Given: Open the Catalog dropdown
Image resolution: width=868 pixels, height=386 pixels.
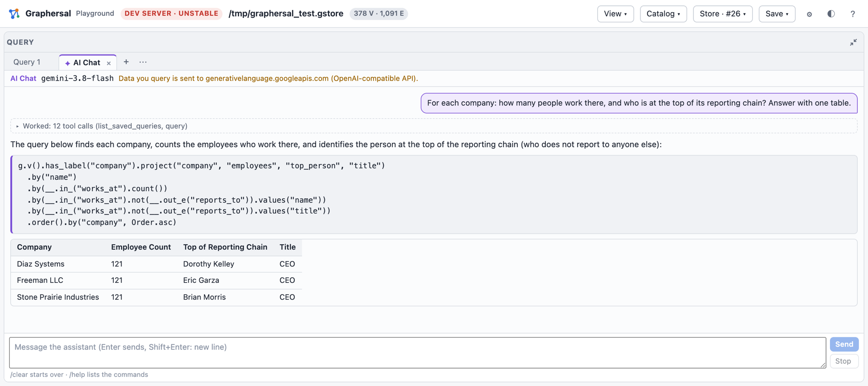Looking at the screenshot, I should 663,14.
